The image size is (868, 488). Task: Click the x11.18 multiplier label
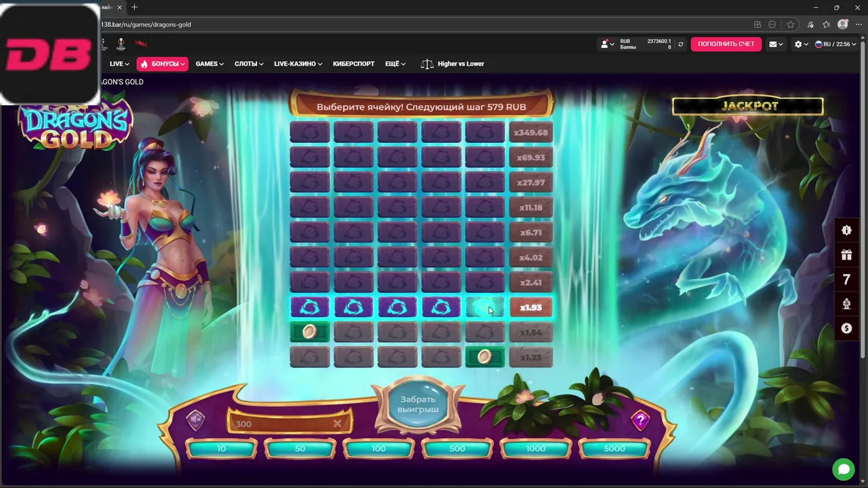pos(530,207)
